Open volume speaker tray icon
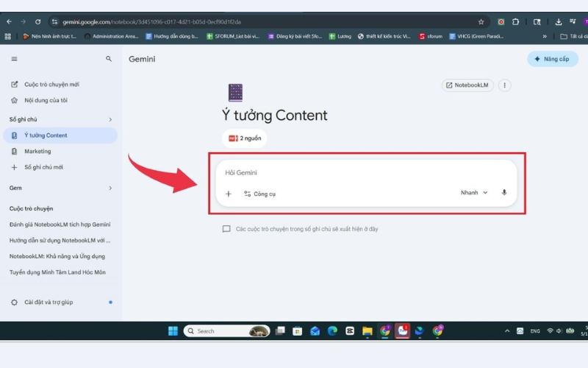Image resolution: width=588 pixels, height=368 pixels. [559, 330]
